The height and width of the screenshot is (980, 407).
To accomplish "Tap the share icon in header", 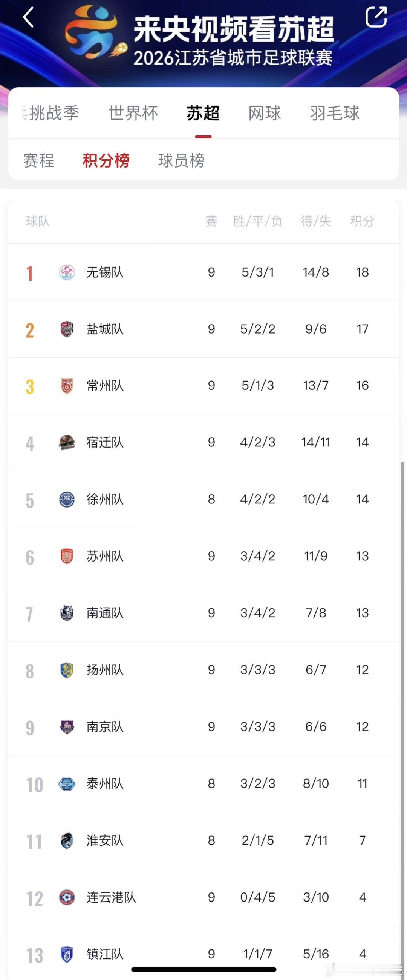I will (376, 17).
